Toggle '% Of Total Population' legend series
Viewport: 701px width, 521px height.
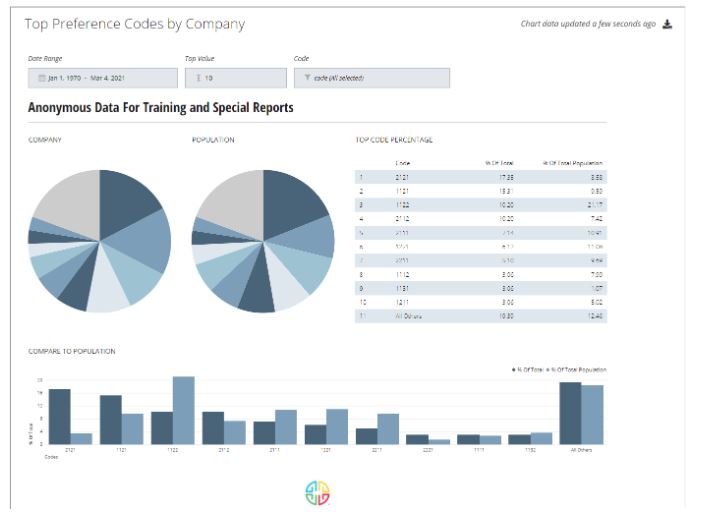point(577,370)
